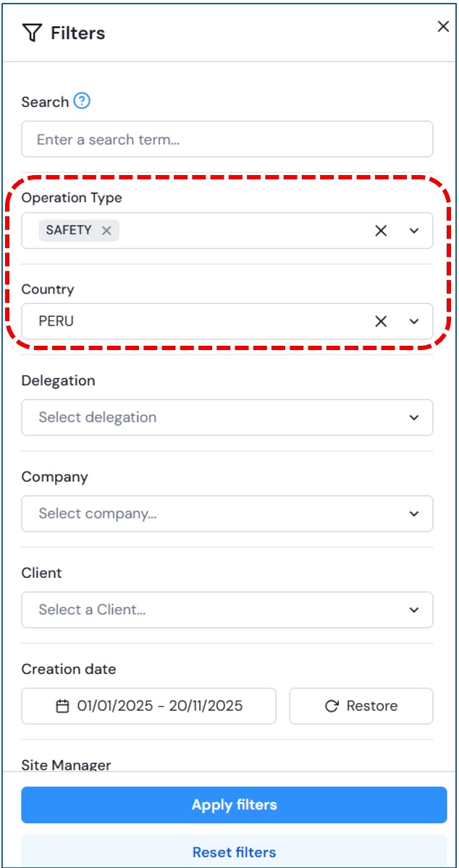Click the Search help question mark icon
This screenshot has width=459, height=868.
[x=83, y=101]
